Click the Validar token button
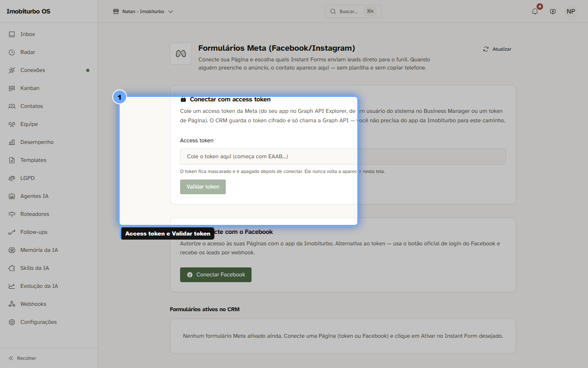588x368 pixels. click(x=203, y=187)
